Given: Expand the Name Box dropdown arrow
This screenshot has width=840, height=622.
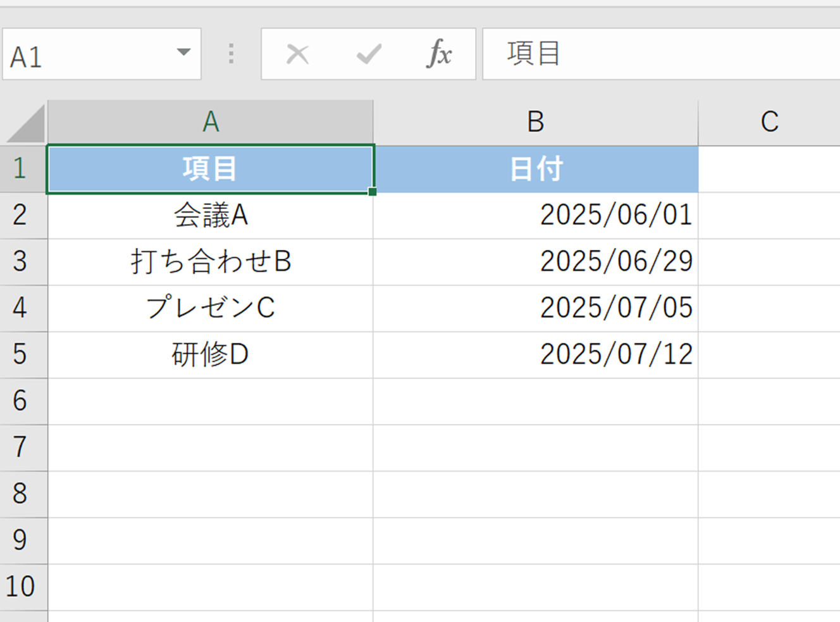Looking at the screenshot, I should [x=183, y=53].
